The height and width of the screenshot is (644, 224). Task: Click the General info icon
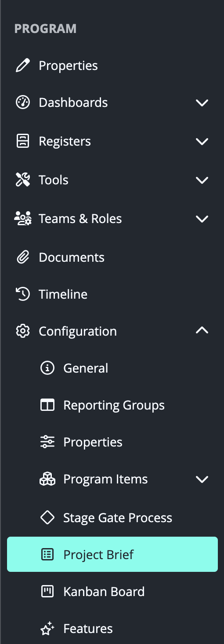47,368
